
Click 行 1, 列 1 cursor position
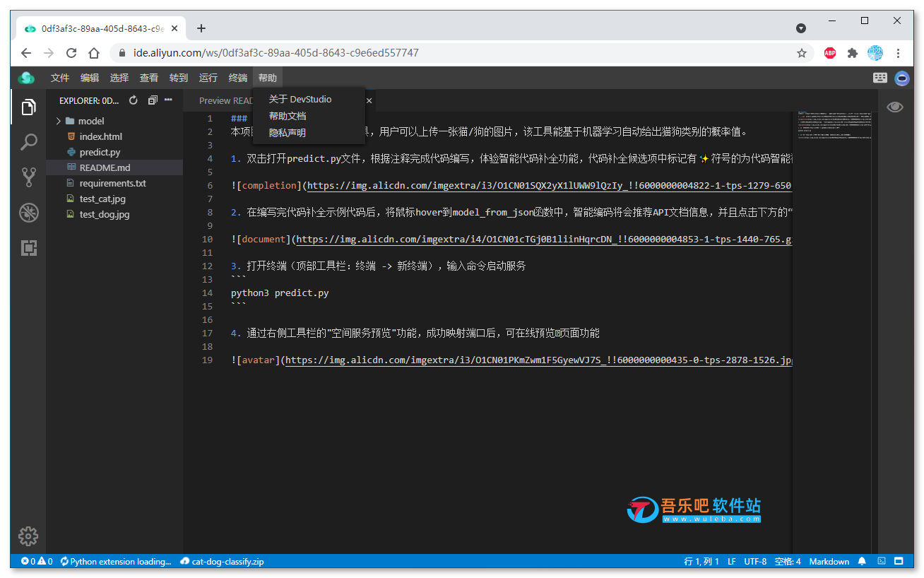(x=701, y=561)
